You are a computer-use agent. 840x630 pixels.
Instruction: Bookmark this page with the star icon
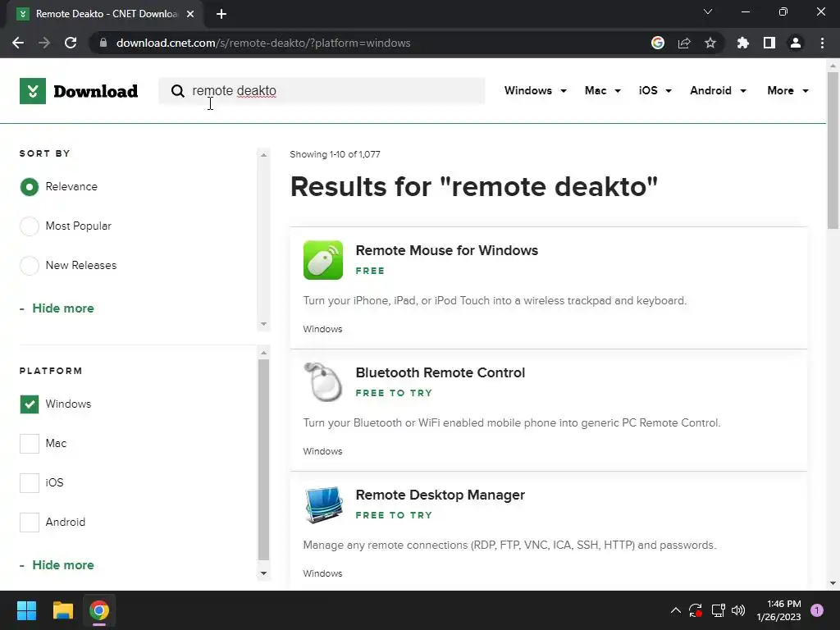coord(710,43)
